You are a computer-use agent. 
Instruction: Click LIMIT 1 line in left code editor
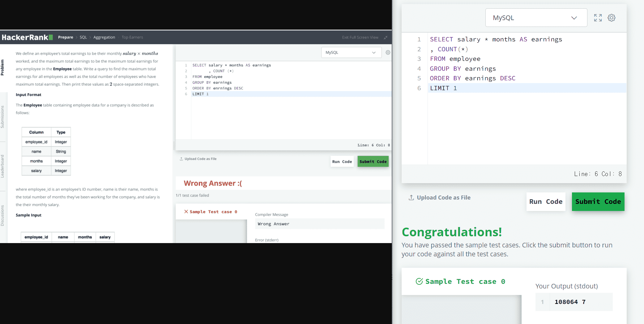point(291,94)
